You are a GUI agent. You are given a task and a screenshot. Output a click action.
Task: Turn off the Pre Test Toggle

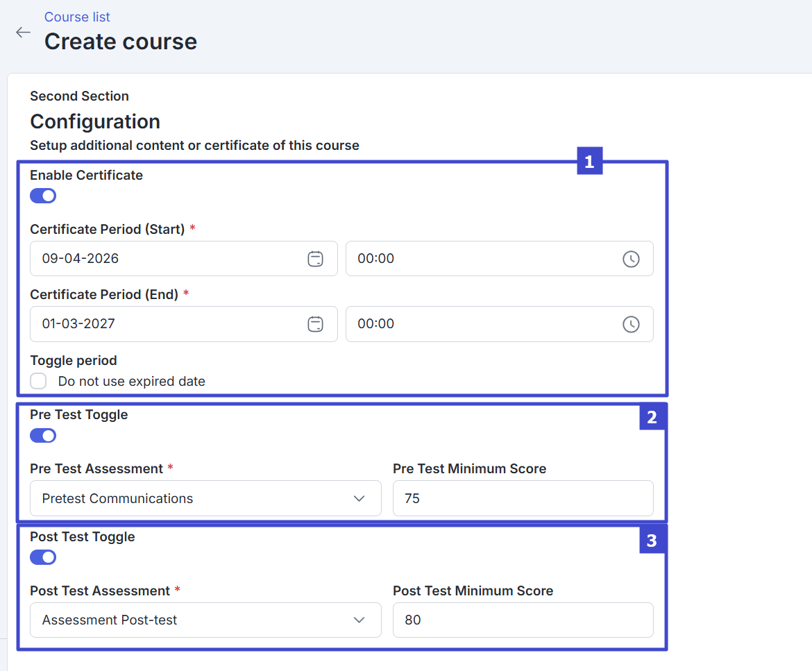pos(43,436)
